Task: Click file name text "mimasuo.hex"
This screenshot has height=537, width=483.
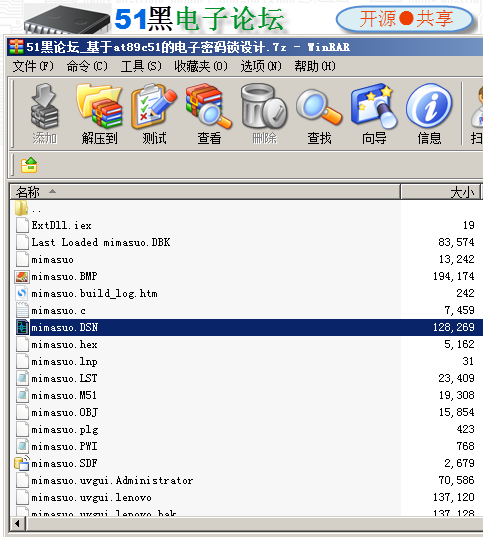Action: click(64, 345)
